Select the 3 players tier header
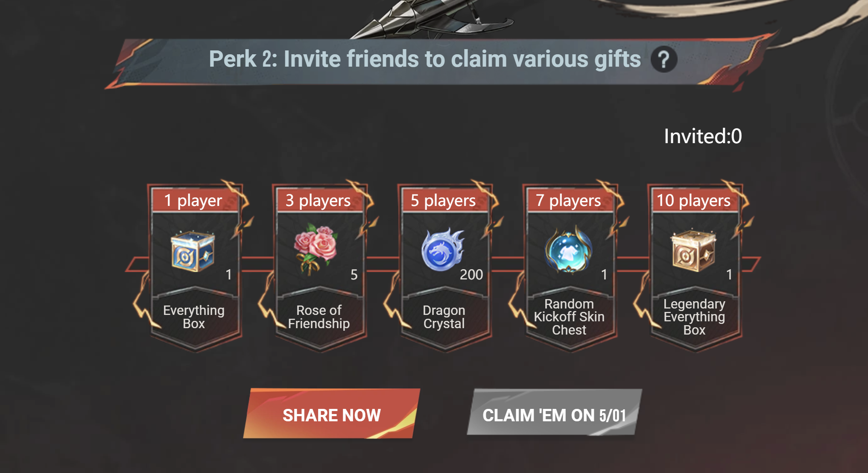Image resolution: width=868 pixels, height=473 pixels. pyautogui.click(x=319, y=200)
